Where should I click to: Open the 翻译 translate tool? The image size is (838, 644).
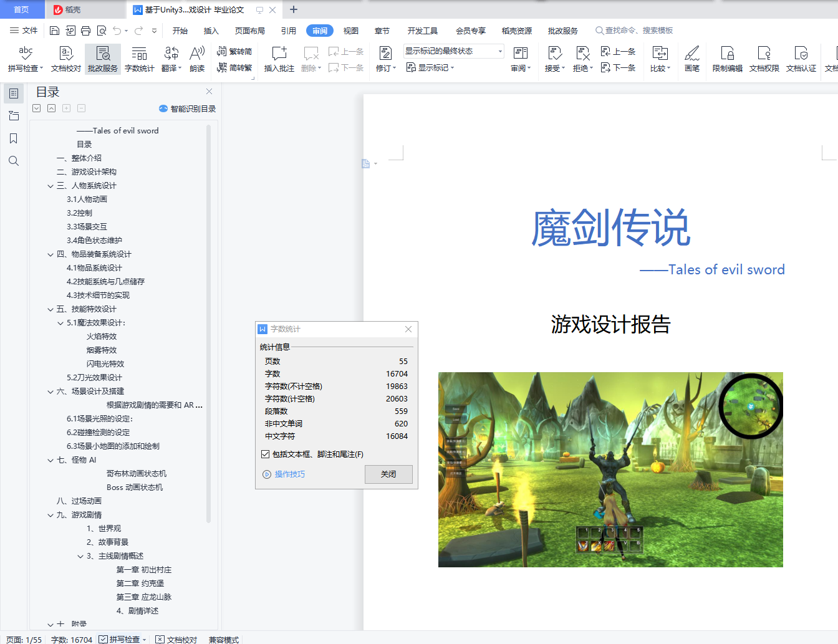(171, 59)
